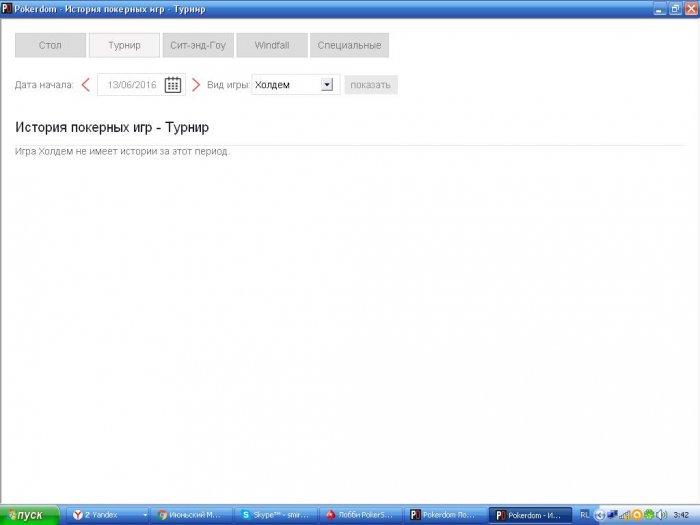The image size is (700, 525).
Task: Click the volume speaker tray icon
Action: [x=662, y=515]
